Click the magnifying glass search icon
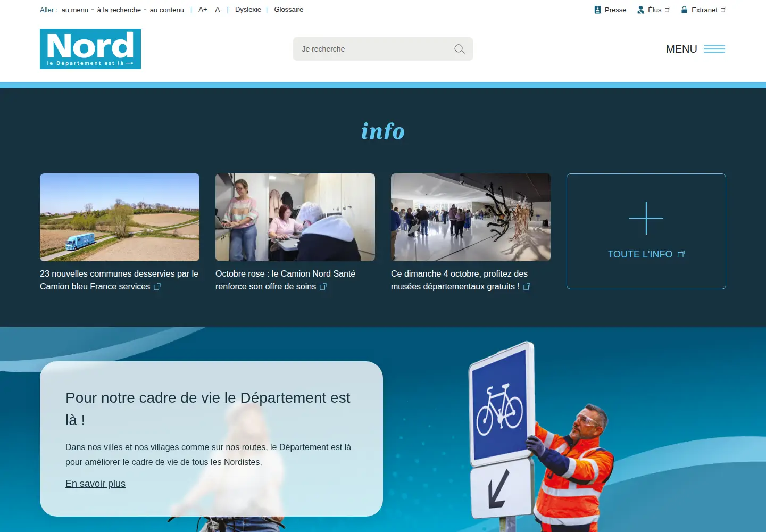 click(x=460, y=49)
